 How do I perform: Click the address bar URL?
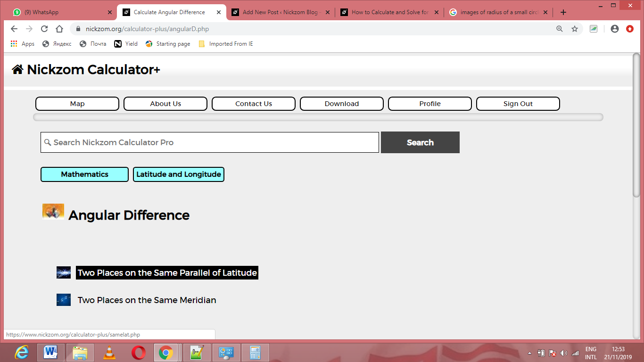pos(148,29)
